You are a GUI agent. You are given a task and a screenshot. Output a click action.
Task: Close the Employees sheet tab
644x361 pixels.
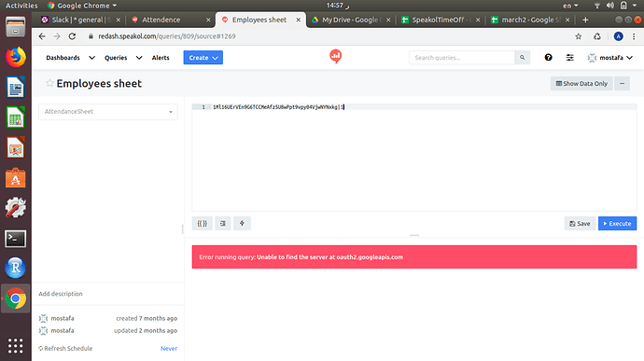point(298,20)
